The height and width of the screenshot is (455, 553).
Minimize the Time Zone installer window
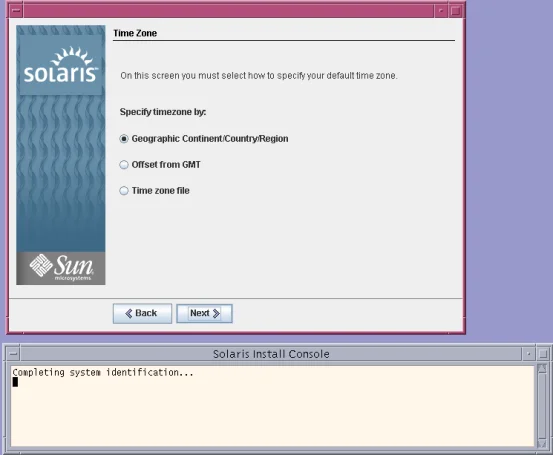(441, 11)
